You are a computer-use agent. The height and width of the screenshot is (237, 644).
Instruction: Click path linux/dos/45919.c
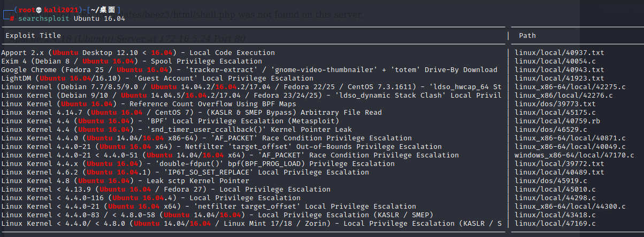[x=551, y=181]
